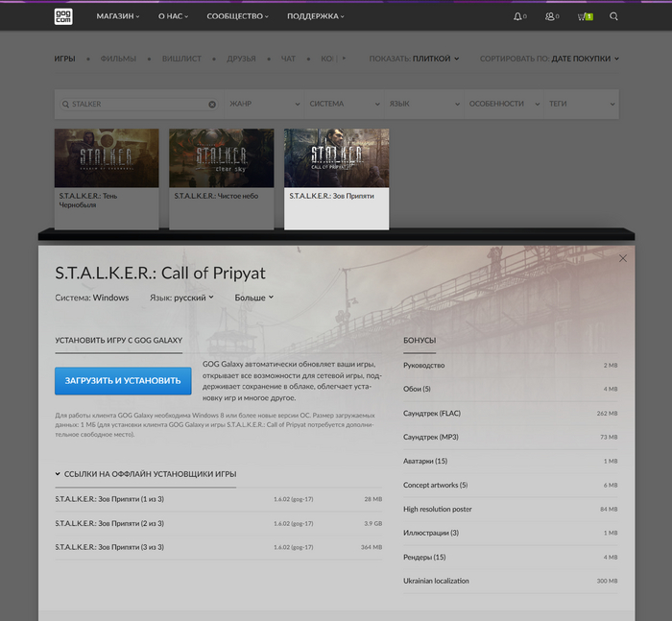Download Зов Припяти installer part 3 из 3

(219, 547)
